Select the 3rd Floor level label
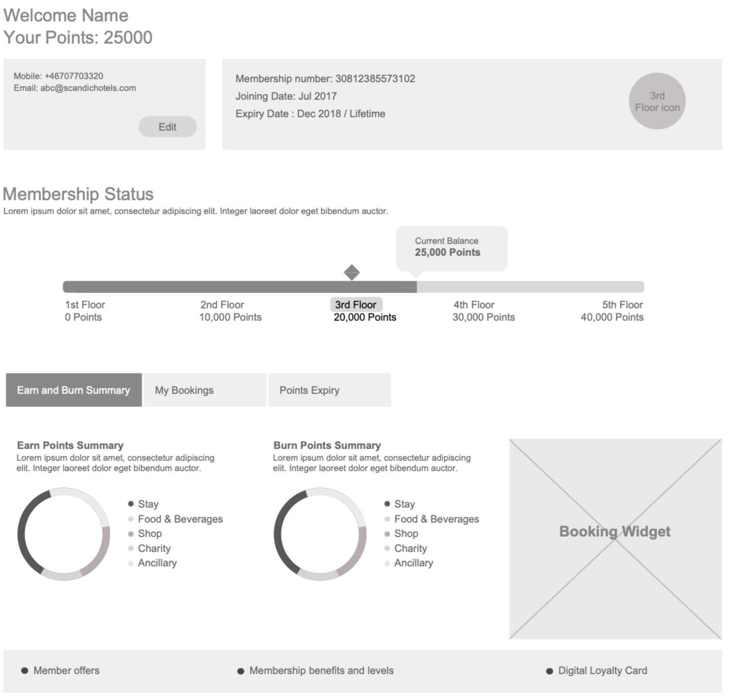The width and height of the screenshot is (730, 700). pos(356,304)
